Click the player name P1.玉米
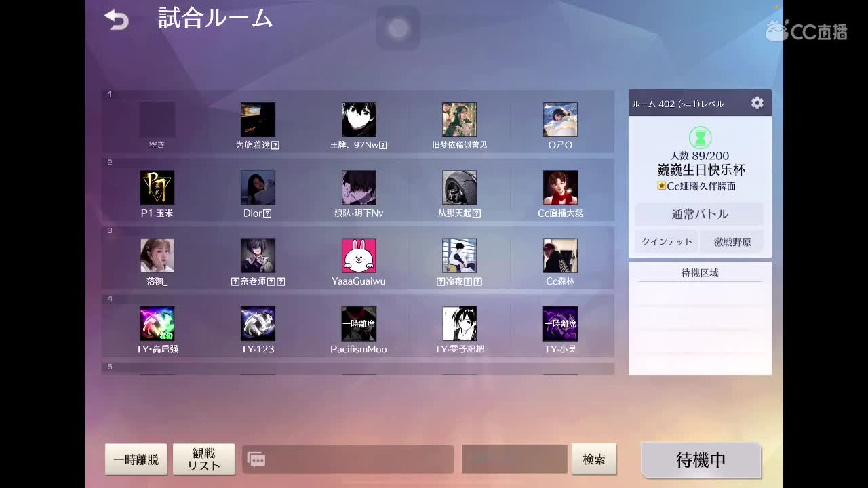Screen dimensions: 868x488 (x=157, y=213)
